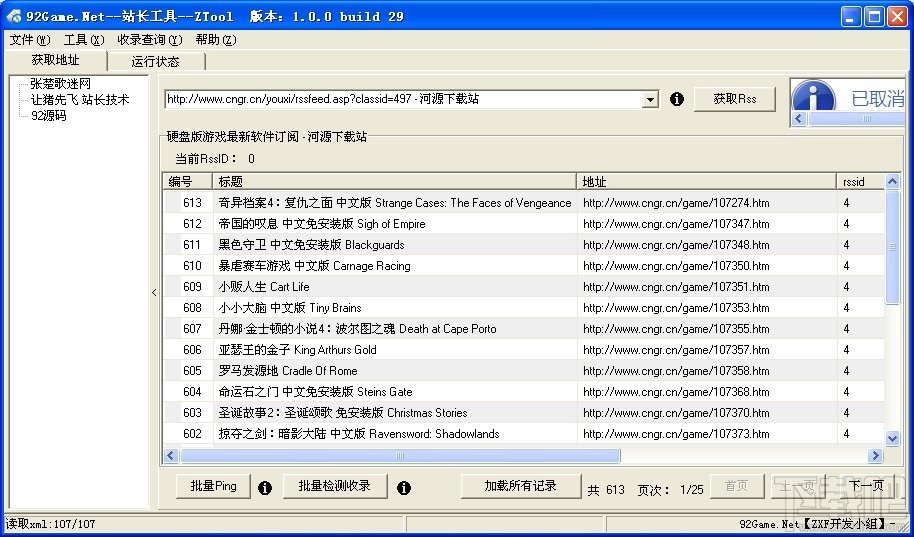Click the 加载所有记录 button
The width and height of the screenshot is (914, 537).
tap(521, 486)
